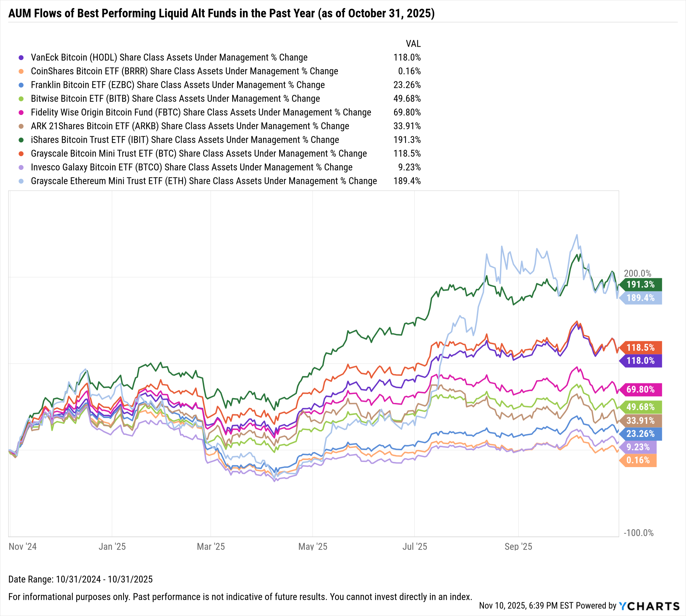Click the lime green 49.68% end-value flag
The height and width of the screenshot is (616, 686).
[x=640, y=407]
